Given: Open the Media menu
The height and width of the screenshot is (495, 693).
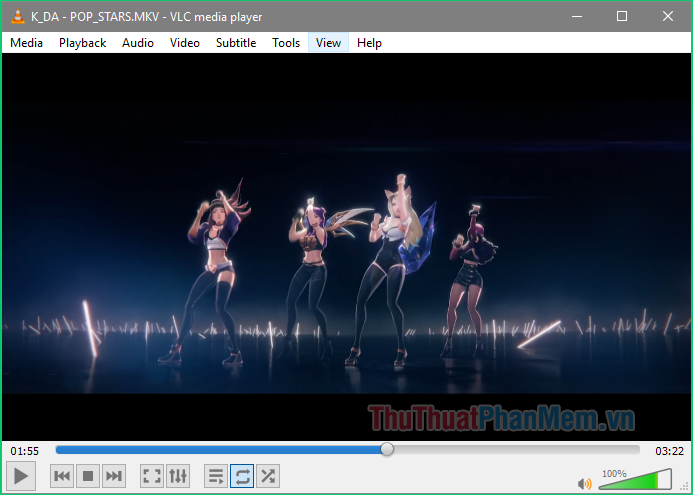Looking at the screenshot, I should [27, 43].
